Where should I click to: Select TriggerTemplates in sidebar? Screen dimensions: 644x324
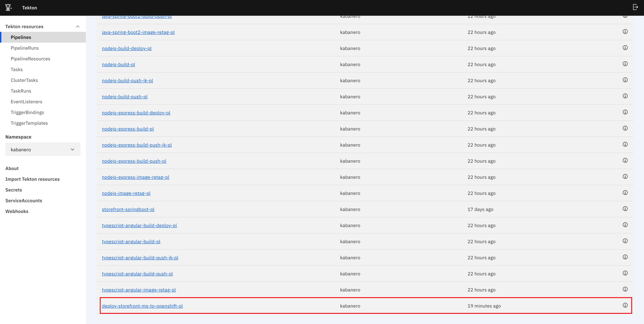point(29,123)
